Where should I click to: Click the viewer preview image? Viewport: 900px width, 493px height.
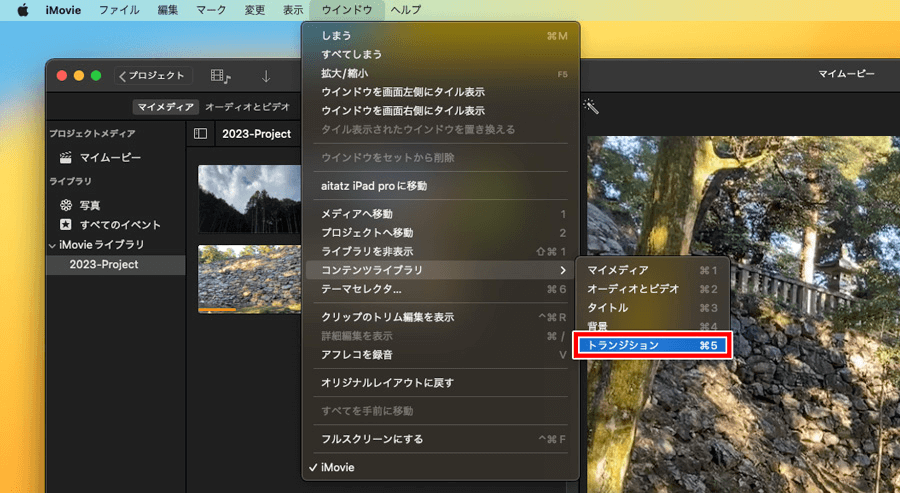(743, 314)
